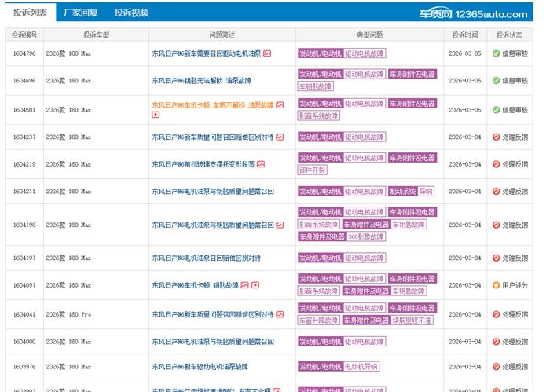Image resolution: width=550 pixels, height=392 pixels.
Task: Click red 处理反馈 status icon for 1604219
Action: pos(496,164)
